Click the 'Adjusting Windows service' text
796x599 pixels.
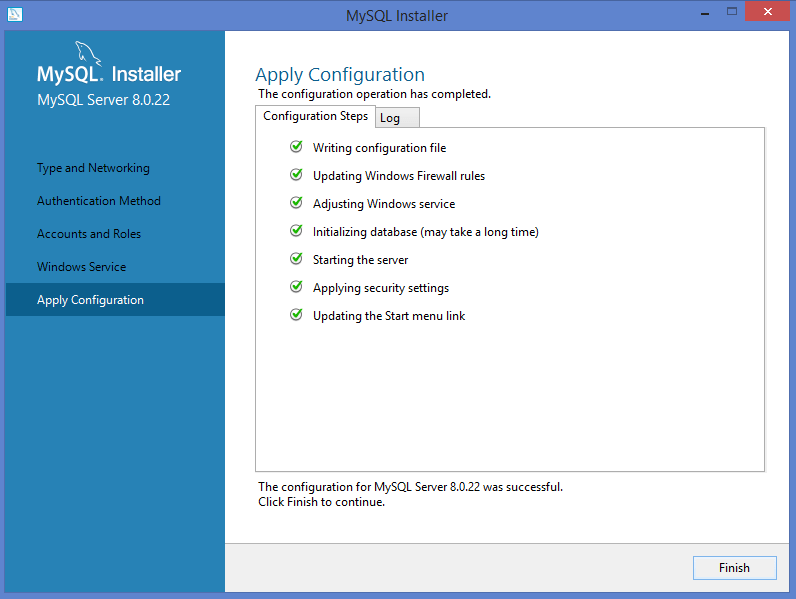coord(384,204)
